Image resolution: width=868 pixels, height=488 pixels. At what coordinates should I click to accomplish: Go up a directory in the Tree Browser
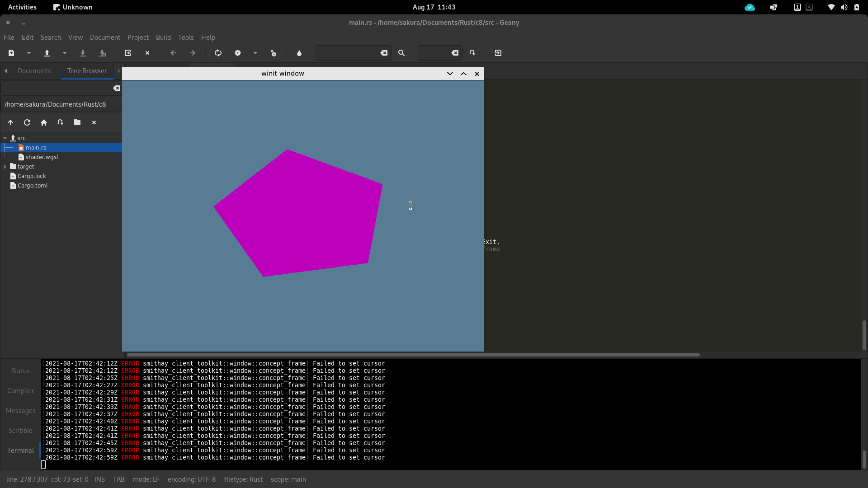(x=10, y=122)
